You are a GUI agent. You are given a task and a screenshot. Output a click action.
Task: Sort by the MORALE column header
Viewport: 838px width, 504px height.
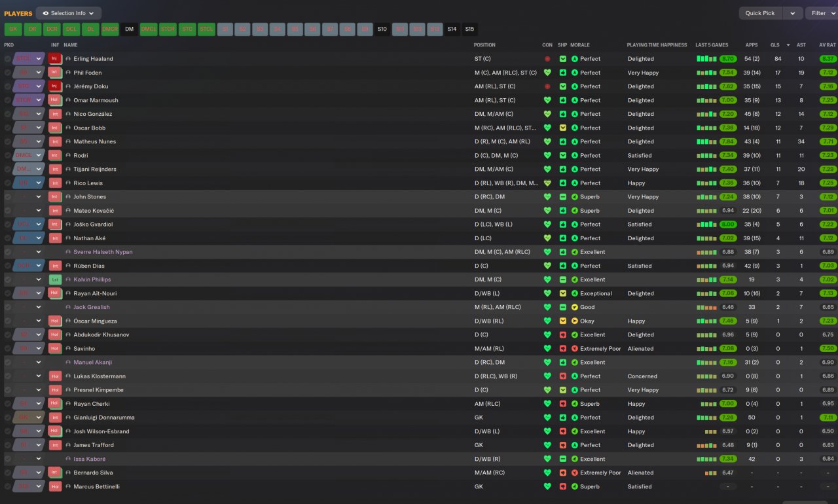pos(580,45)
